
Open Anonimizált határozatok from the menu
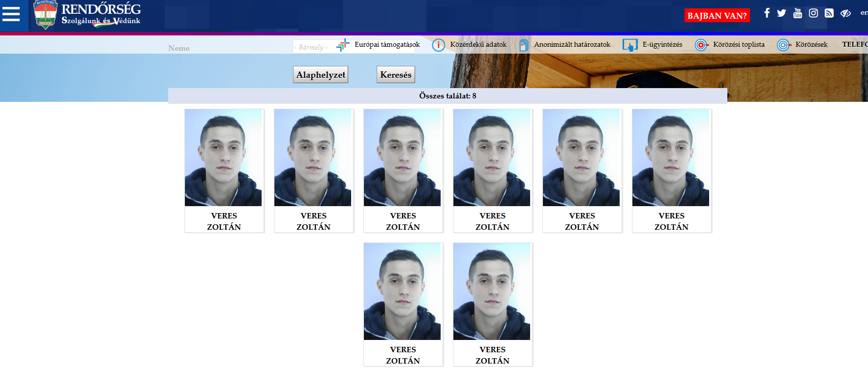pos(565,45)
